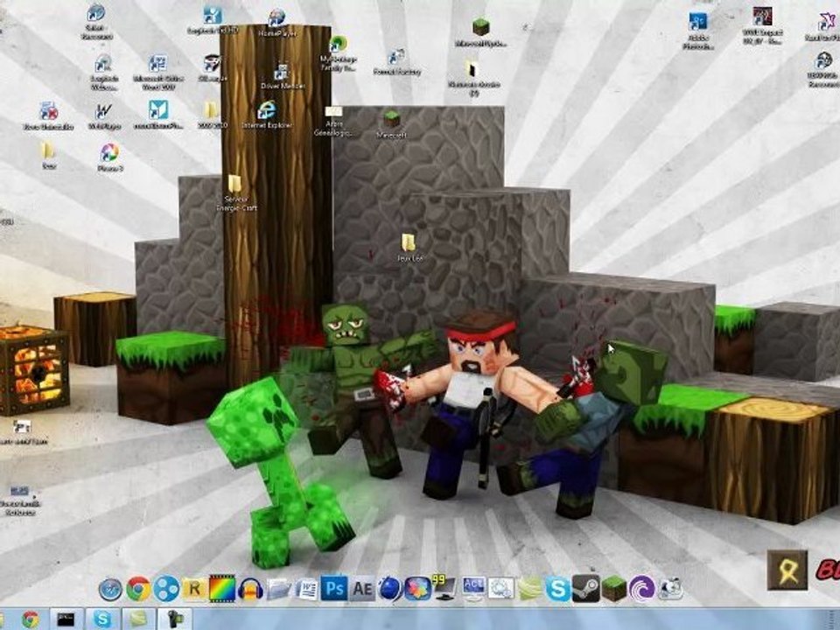Click the yellow R icon in the dock
This screenshot has height=630, width=840.
194,589
